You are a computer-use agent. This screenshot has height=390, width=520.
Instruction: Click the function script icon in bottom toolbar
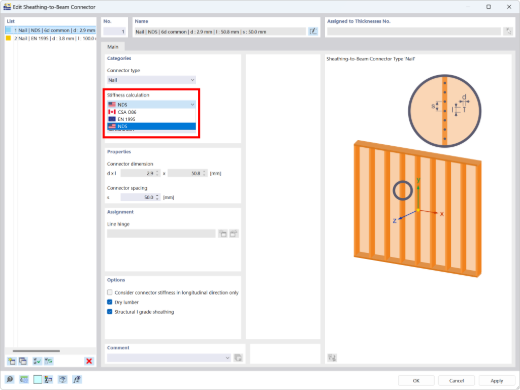[77, 379]
